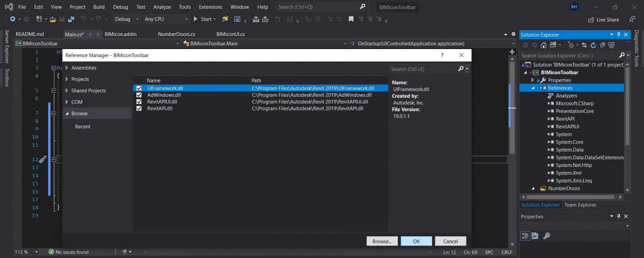Viewport: 644px width, 258px height.
Task: Uncheck the UIFramework.dll reference
Action: coord(139,88)
